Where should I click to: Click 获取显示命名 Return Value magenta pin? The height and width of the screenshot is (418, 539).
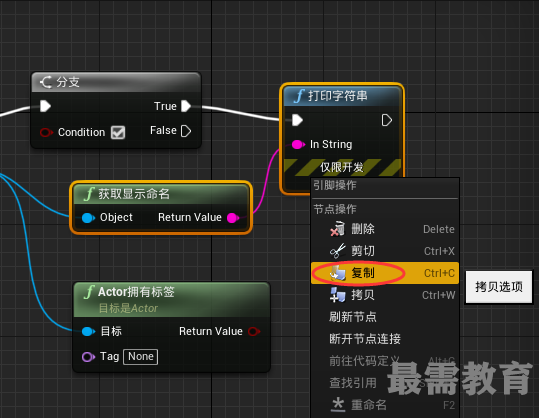tap(233, 218)
